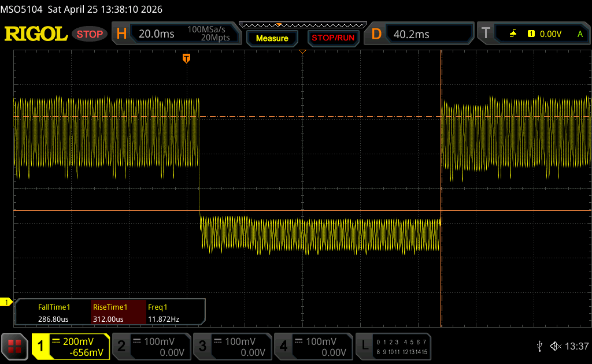Click the red STOP status badge
Viewport: 592px width, 364px height.
(x=90, y=34)
